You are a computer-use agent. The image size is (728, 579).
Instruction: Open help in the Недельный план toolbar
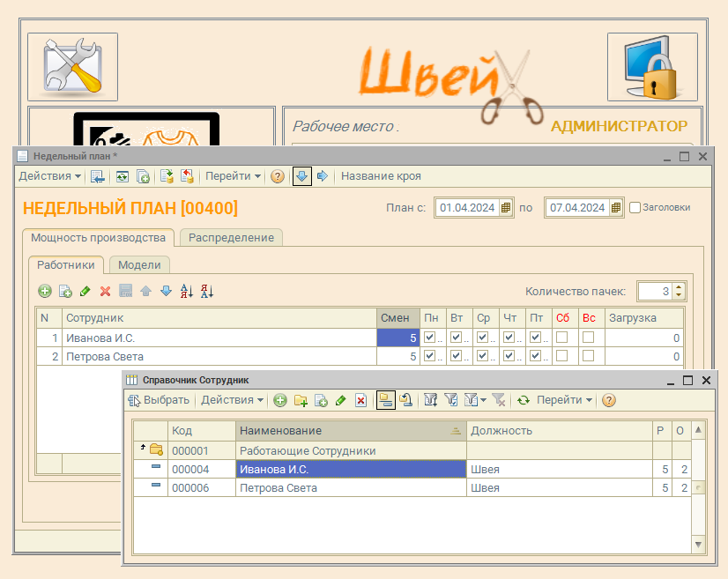click(x=277, y=176)
